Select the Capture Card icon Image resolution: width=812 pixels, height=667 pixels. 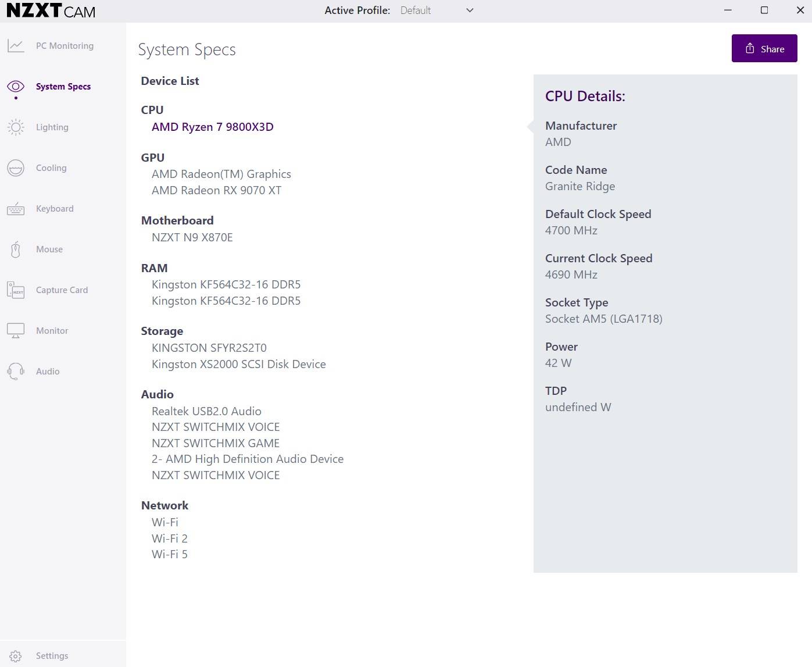(x=16, y=290)
